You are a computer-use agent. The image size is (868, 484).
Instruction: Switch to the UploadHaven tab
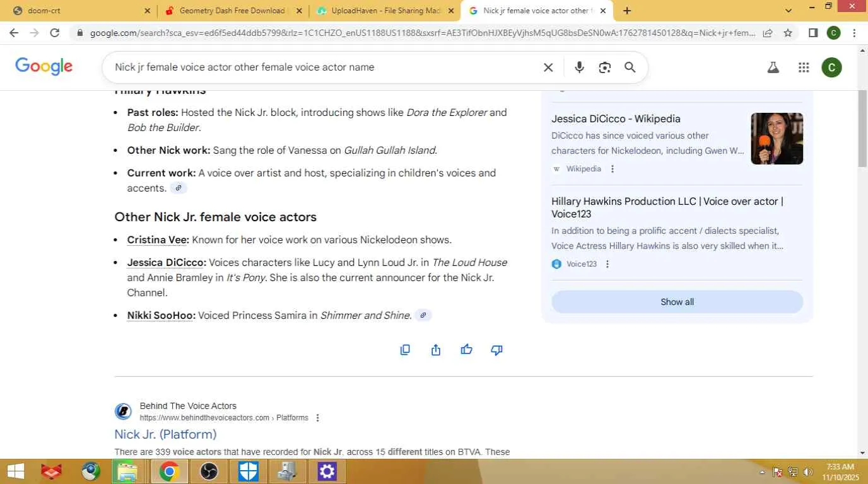pos(385,11)
